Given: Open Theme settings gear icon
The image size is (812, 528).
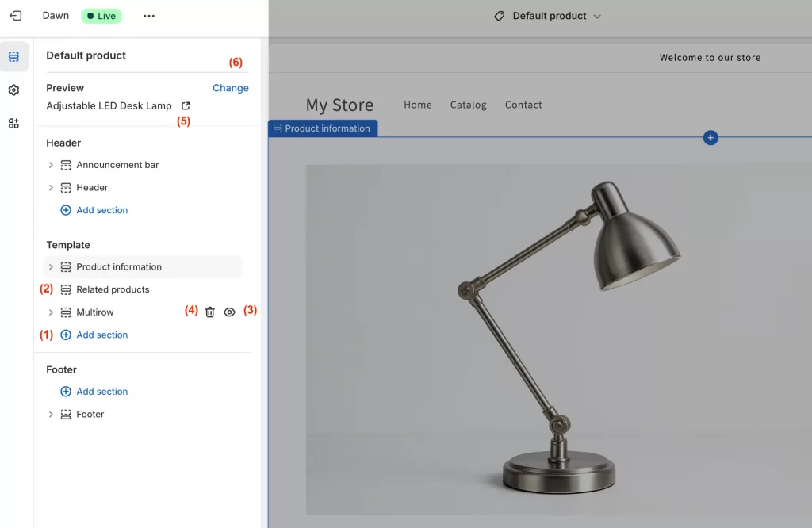Looking at the screenshot, I should 14,90.
